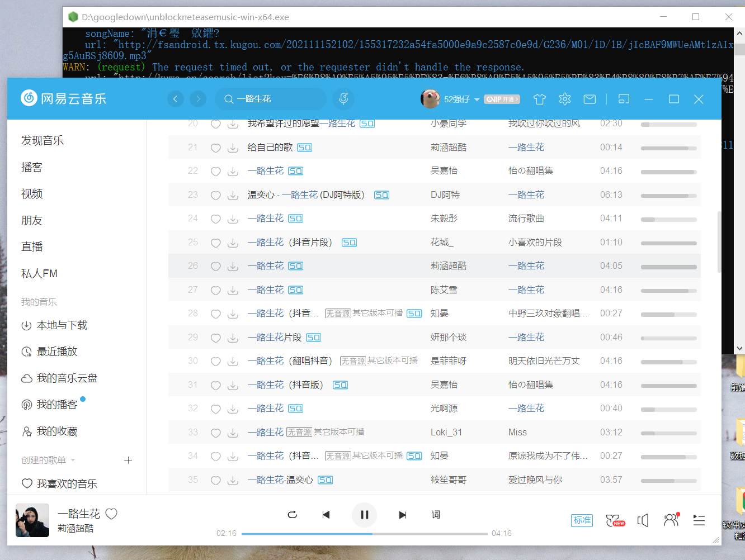The height and width of the screenshot is (560, 745).
Task: Go to 发现音乐 in sidebar
Action: [43, 140]
